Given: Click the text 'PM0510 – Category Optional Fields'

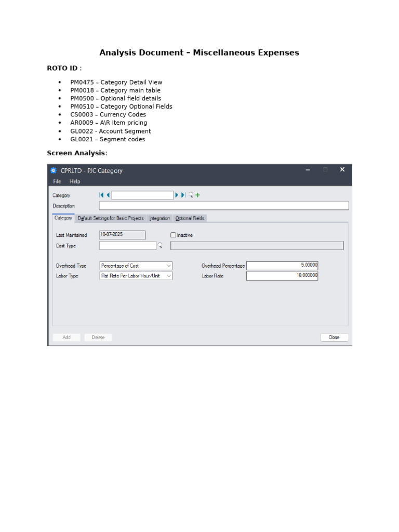Looking at the screenshot, I should click(x=121, y=107).
